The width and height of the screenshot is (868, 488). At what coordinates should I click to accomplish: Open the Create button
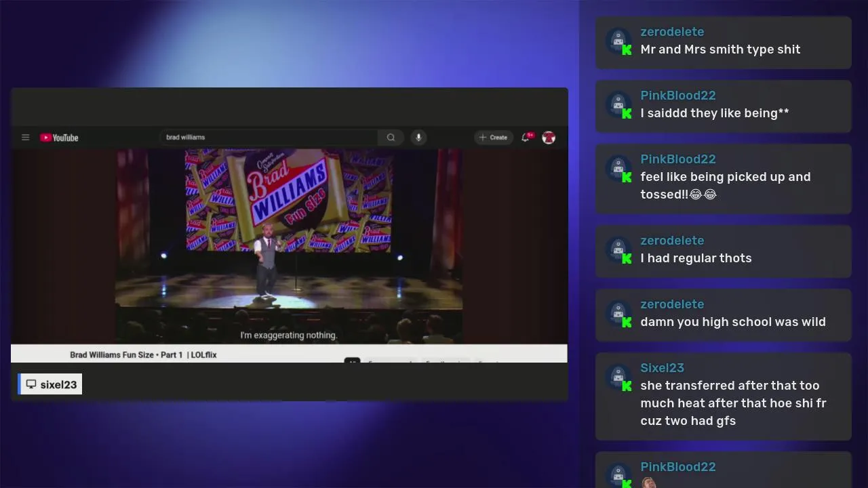pyautogui.click(x=494, y=138)
